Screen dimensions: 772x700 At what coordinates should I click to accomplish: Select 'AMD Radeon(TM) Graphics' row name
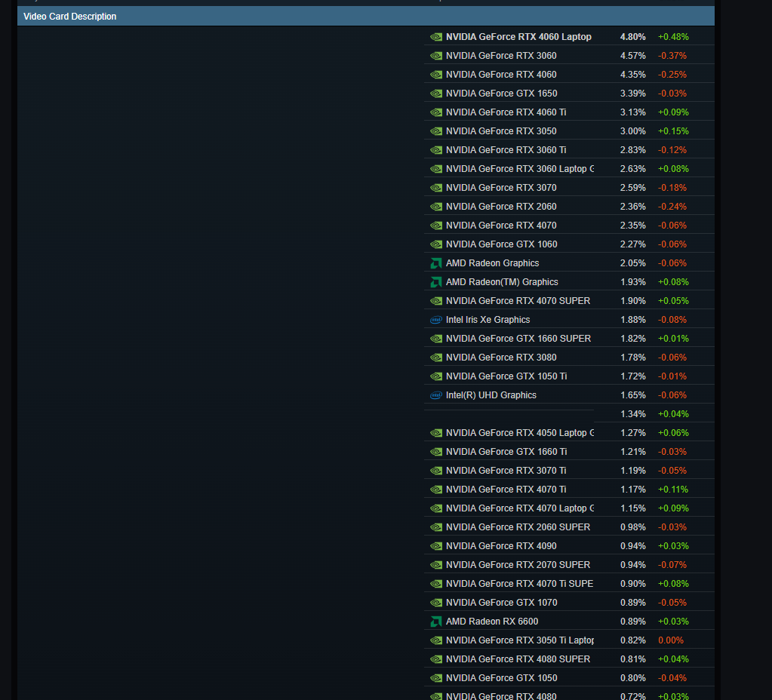tap(502, 282)
